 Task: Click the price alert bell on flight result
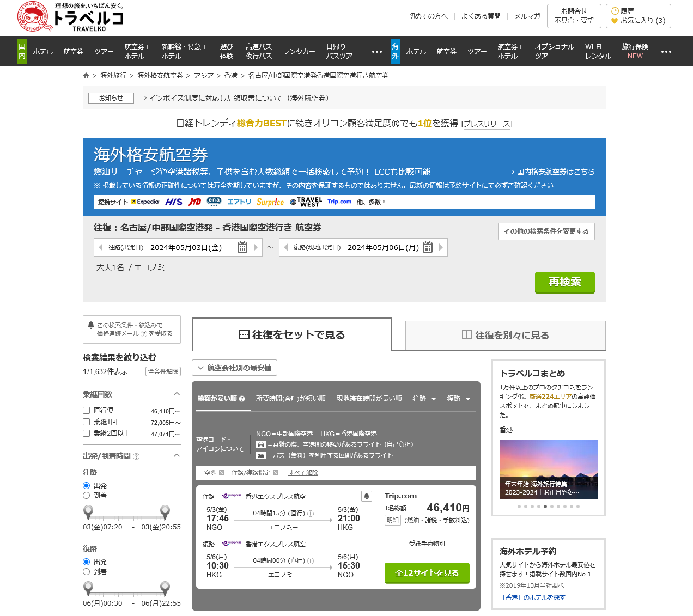pyautogui.click(x=367, y=496)
